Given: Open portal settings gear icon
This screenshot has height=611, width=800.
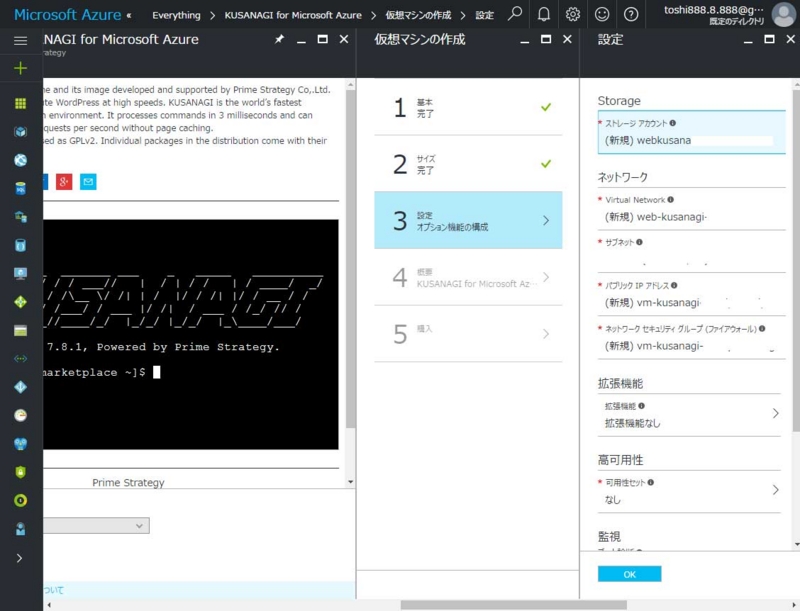Looking at the screenshot, I should click(x=573, y=14).
